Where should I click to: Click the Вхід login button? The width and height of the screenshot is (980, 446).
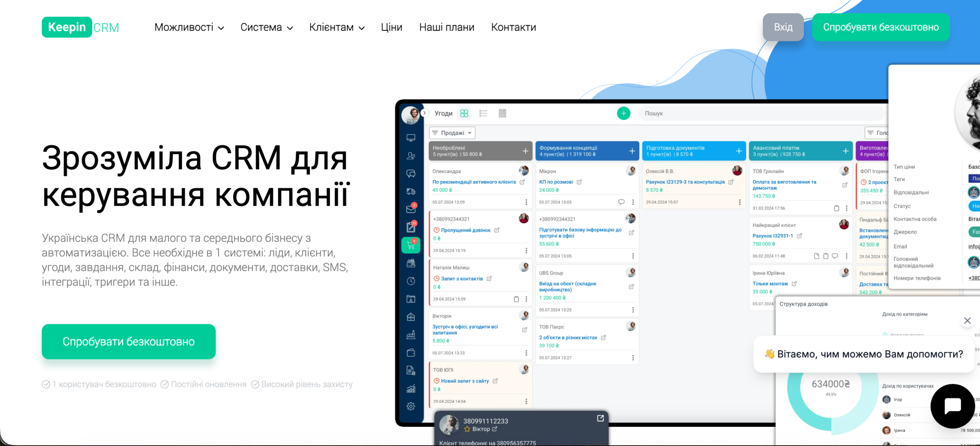click(x=783, y=27)
